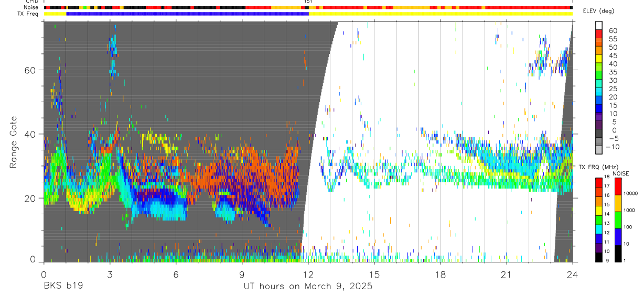The height and width of the screenshot is (297, 644).
Task: Select the yellow swatch in the NOISE bar
Action: 617,204
